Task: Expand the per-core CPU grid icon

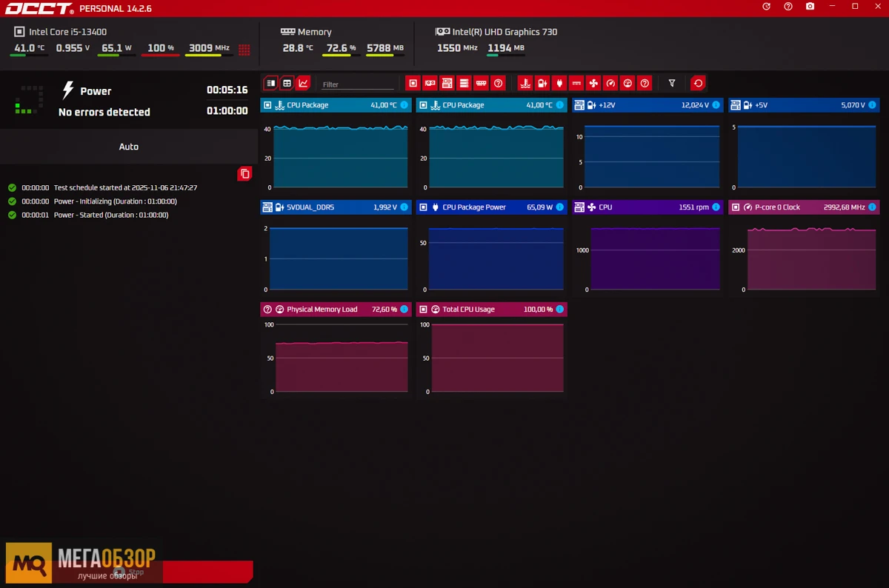Action: click(x=244, y=50)
